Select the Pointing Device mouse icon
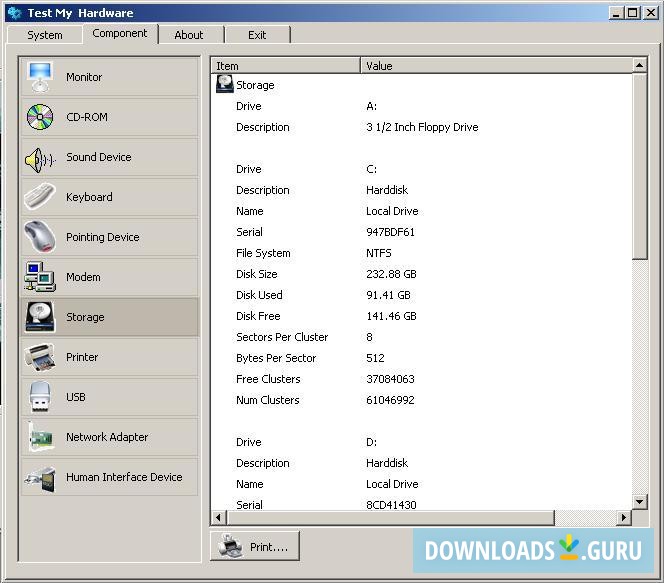Image resolution: width=664 pixels, height=583 pixels. (40, 236)
